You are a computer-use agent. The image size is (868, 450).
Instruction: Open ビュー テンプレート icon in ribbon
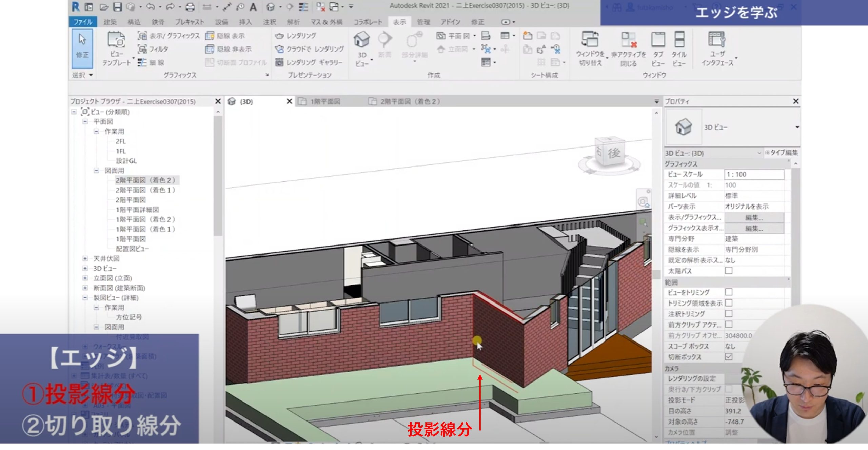tap(116, 40)
